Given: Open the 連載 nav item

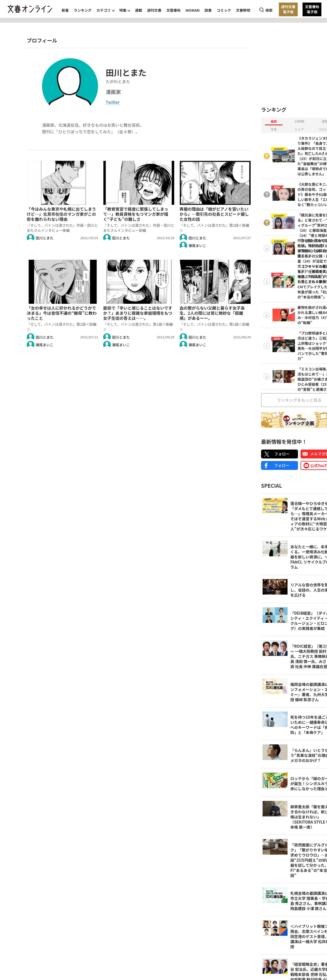Looking at the screenshot, I should click(x=139, y=10).
